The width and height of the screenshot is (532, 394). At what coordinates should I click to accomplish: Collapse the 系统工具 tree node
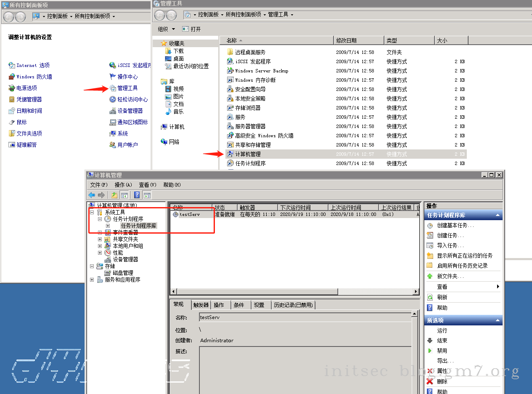92,213
